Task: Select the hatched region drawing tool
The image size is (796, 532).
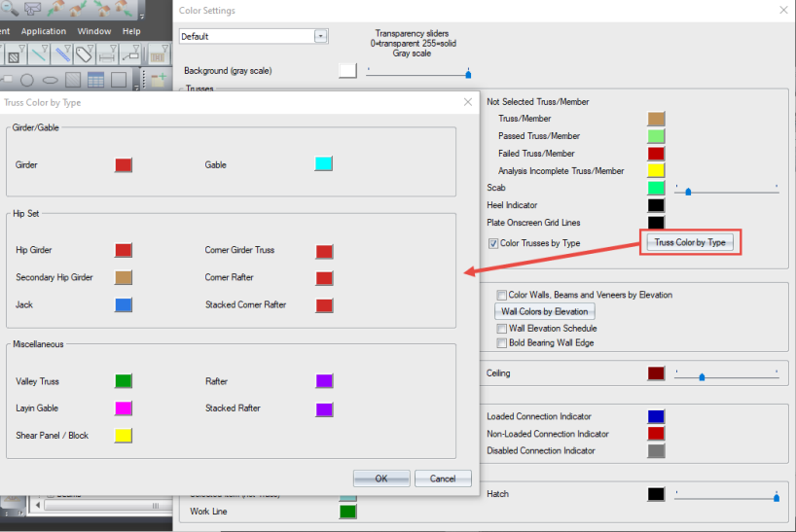Action: (73, 80)
